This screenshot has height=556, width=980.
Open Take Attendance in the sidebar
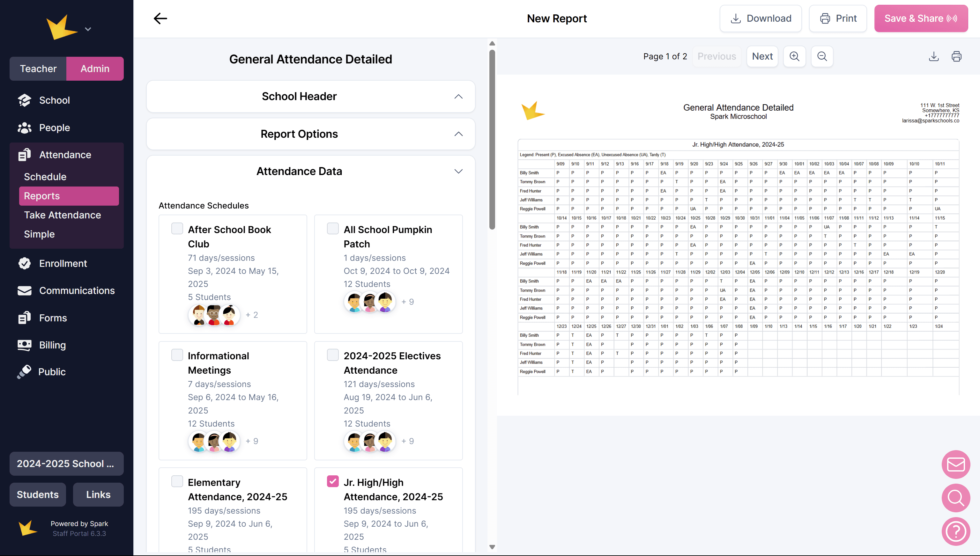62,215
